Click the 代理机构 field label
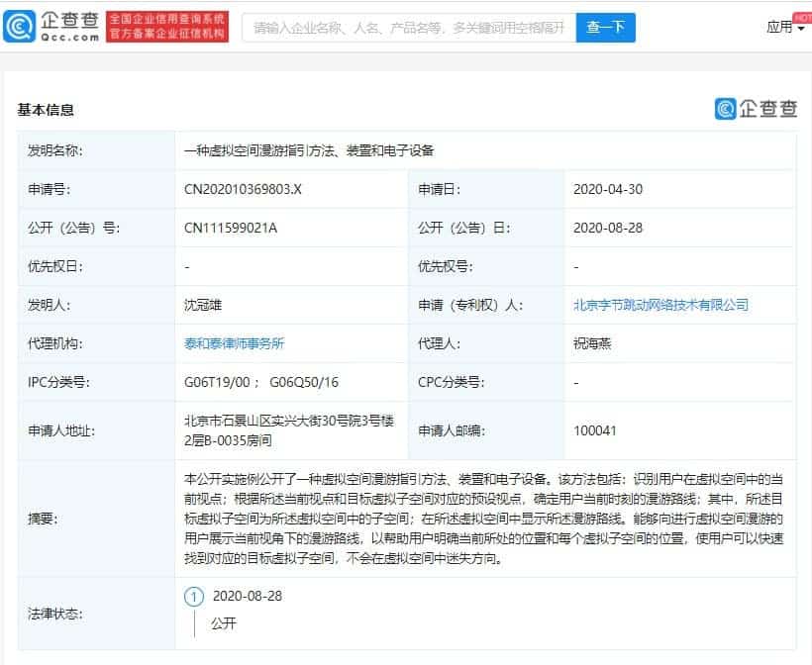812x665 pixels. point(54,343)
